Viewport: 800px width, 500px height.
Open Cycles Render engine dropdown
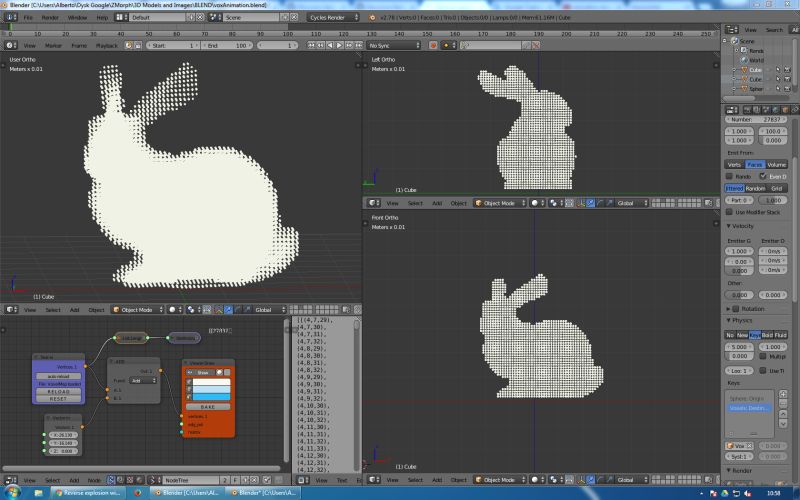(x=333, y=17)
